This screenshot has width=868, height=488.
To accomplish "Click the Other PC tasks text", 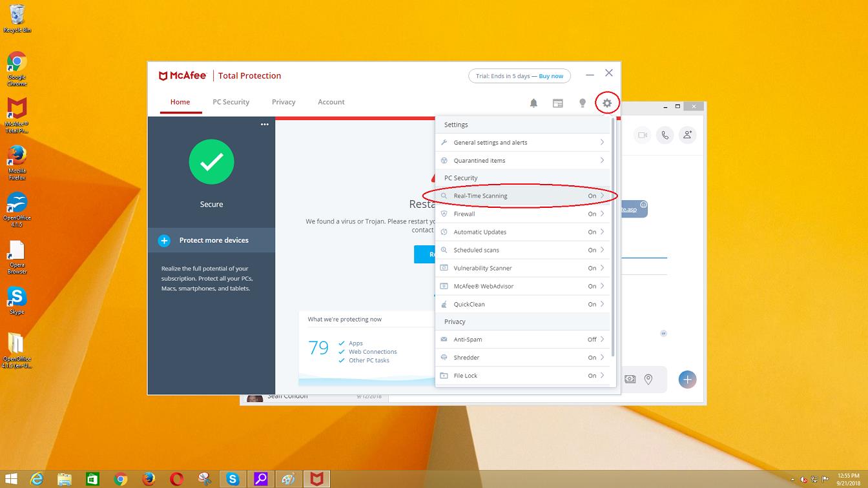I will coord(369,360).
